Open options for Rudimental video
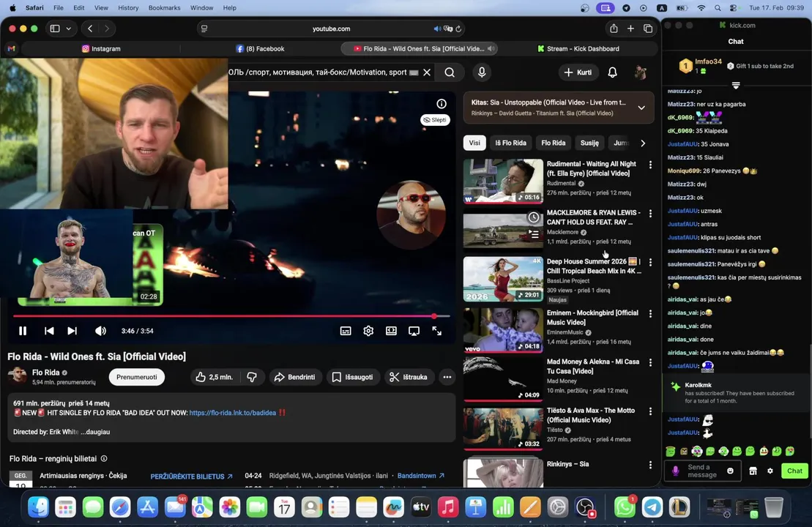The image size is (812, 527). (650, 165)
